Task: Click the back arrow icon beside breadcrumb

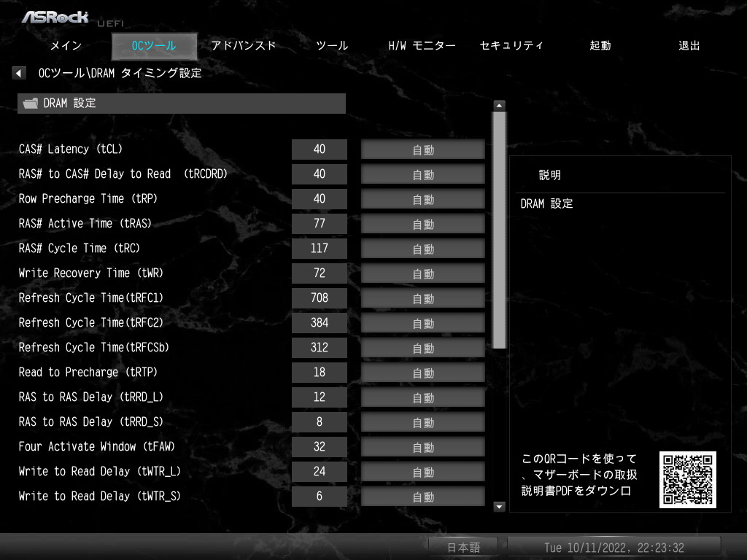Action: point(18,73)
